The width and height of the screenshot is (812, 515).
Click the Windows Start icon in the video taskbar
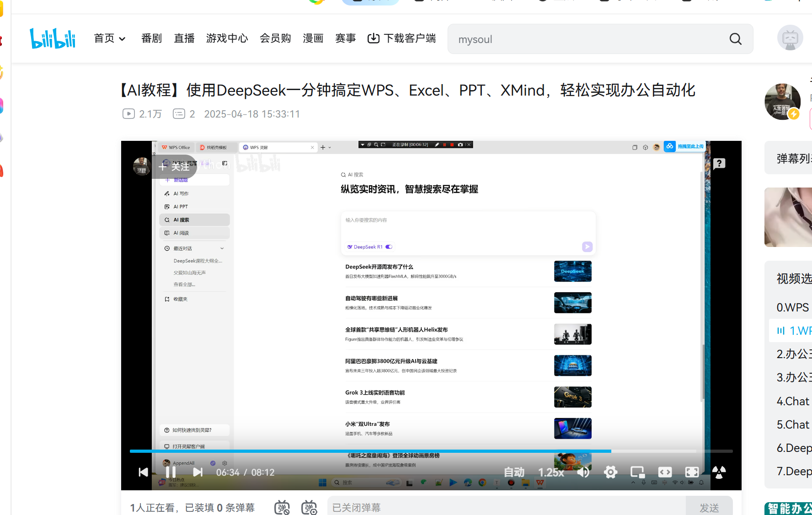click(322, 483)
